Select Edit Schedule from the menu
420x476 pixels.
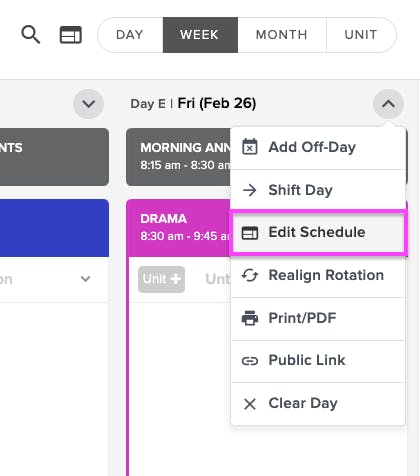(318, 232)
